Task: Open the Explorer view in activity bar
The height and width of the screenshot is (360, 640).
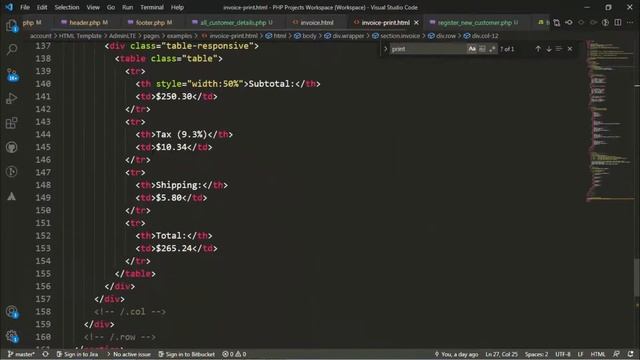Action: [x=11, y=26]
